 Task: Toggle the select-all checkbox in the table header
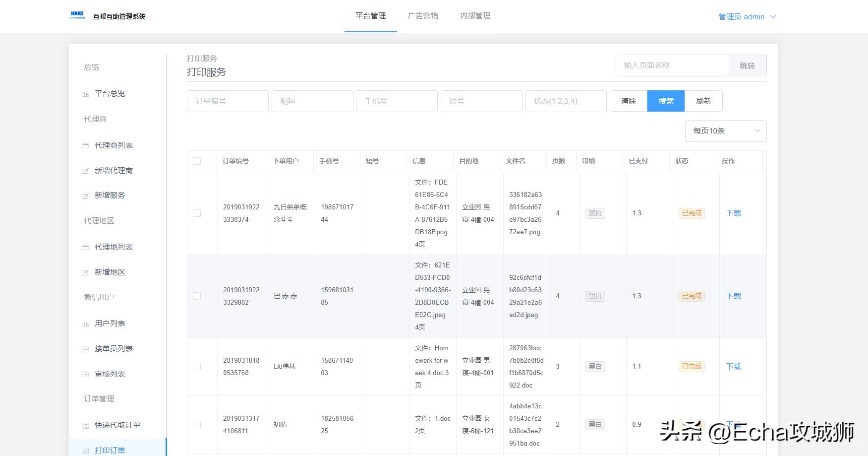pyautogui.click(x=197, y=161)
